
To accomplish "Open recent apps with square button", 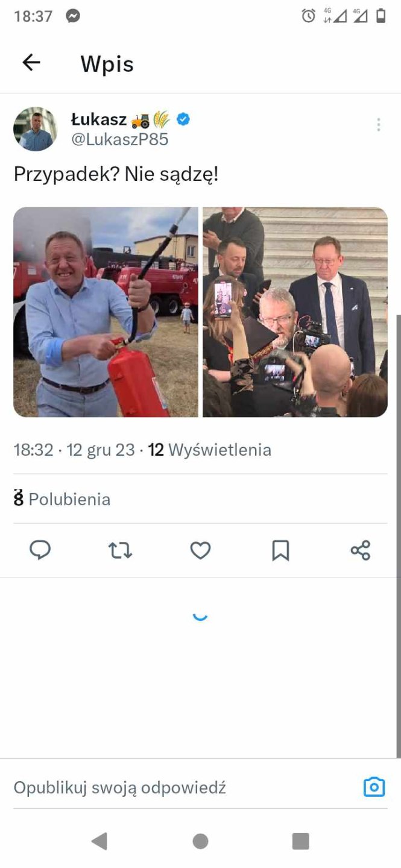I will click(300, 841).
